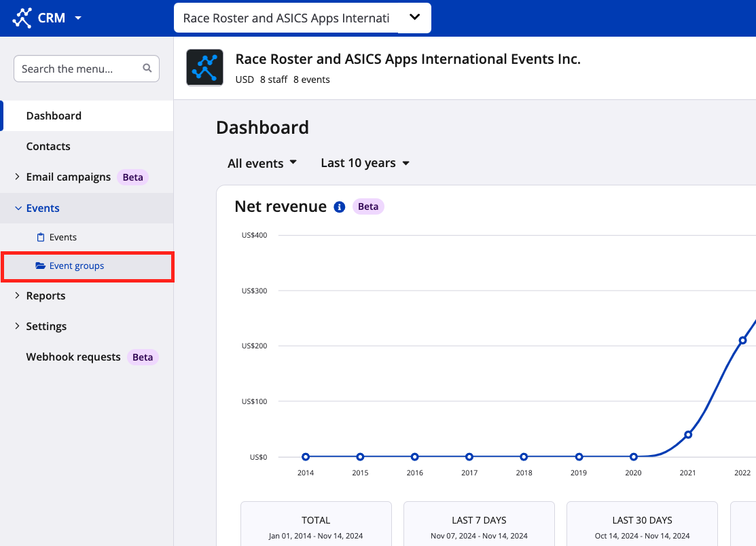Click the 2021 data point on chart
Viewport: 756px width, 546px height.
(x=688, y=435)
